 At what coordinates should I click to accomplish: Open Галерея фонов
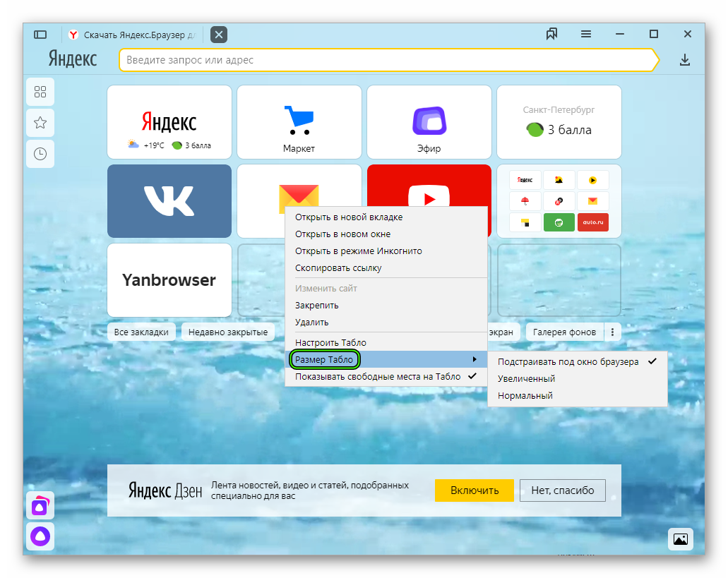pos(565,332)
